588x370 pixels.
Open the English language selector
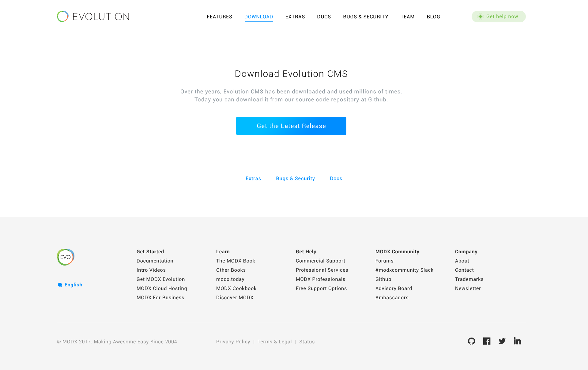[73, 285]
